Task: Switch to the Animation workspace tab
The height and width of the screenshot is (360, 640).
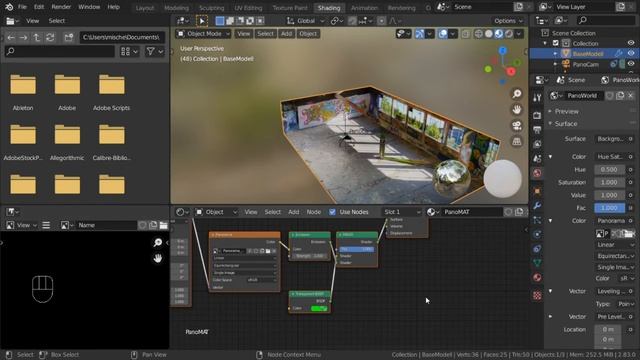Action: pyautogui.click(x=364, y=8)
